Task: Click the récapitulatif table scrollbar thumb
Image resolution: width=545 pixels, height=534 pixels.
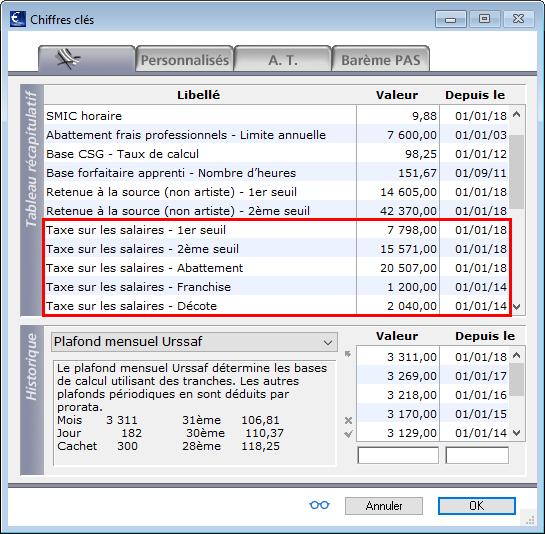Action: [517, 172]
